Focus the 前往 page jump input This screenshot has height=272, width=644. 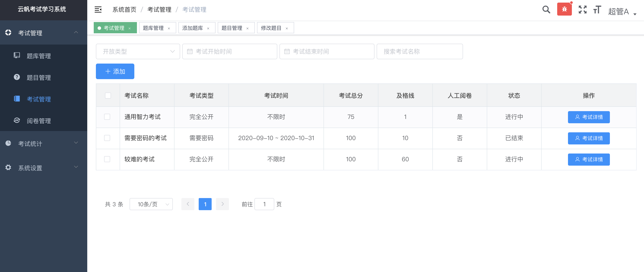coord(264,204)
